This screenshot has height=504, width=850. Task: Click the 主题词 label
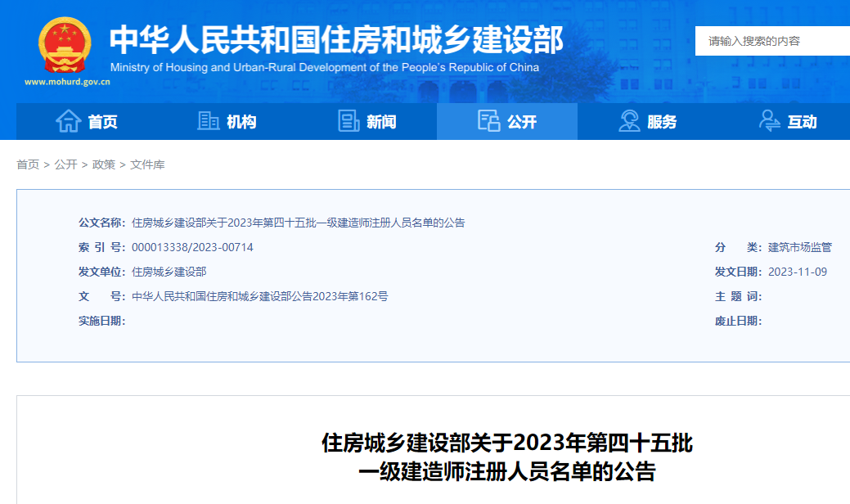coord(738,296)
